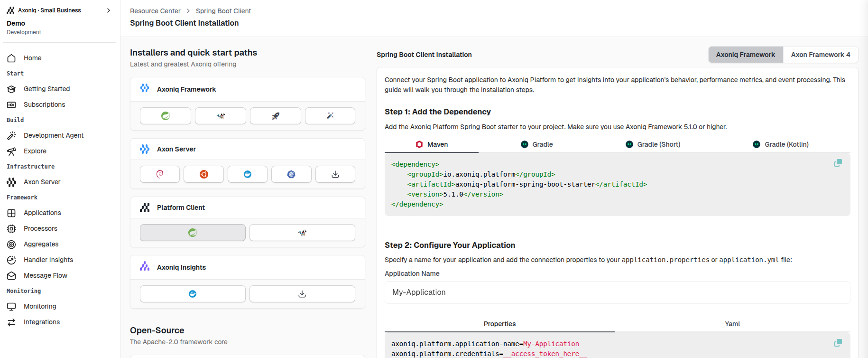Click the 'Step 1: Add the Dependency' heading

(x=437, y=112)
